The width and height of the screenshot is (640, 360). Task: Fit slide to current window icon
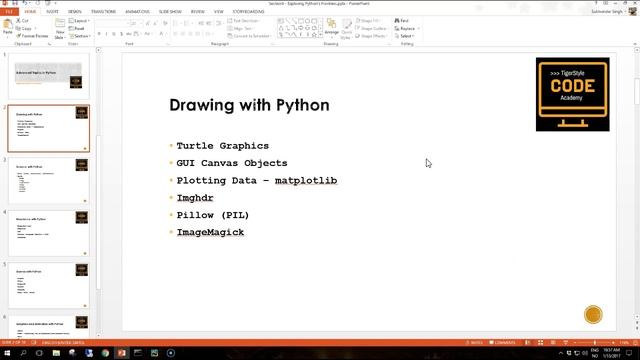point(634,342)
